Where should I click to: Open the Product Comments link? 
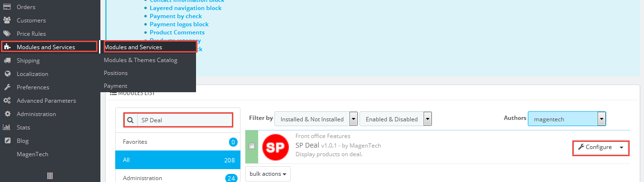coord(177,32)
